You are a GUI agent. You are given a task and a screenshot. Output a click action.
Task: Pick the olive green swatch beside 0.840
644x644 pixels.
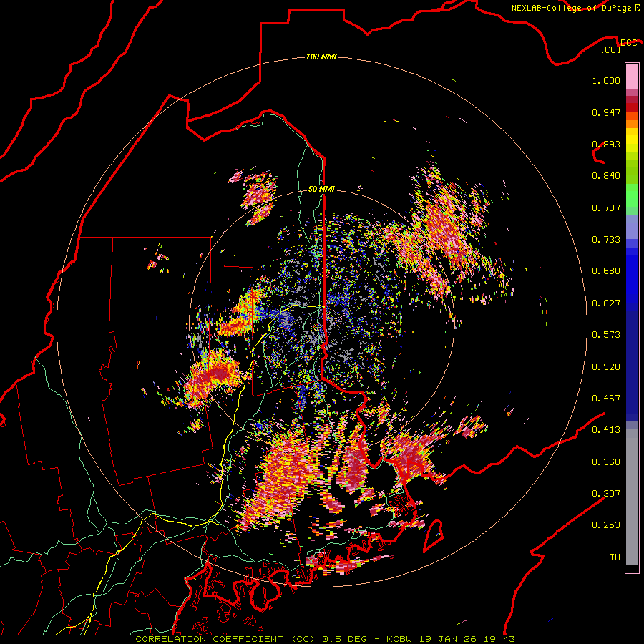[x=632, y=172]
